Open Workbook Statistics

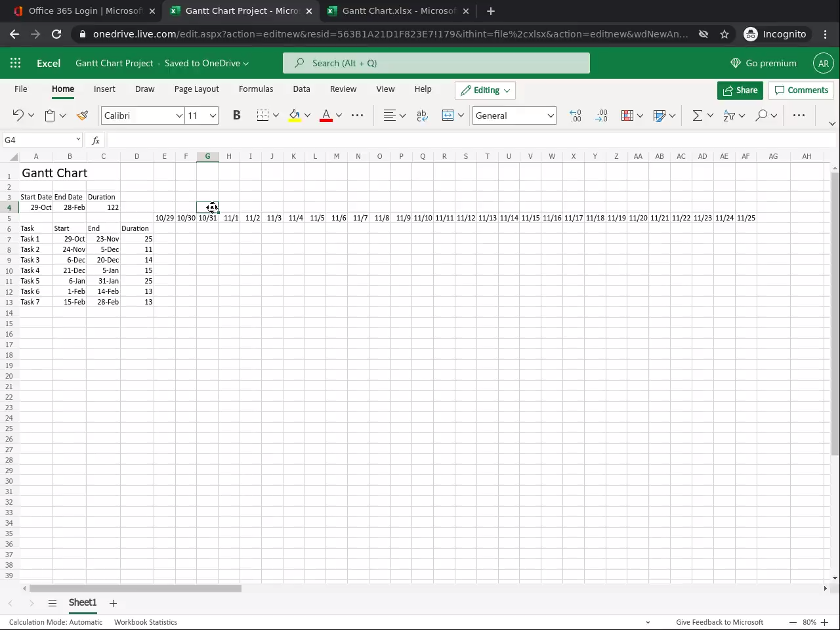point(146,622)
